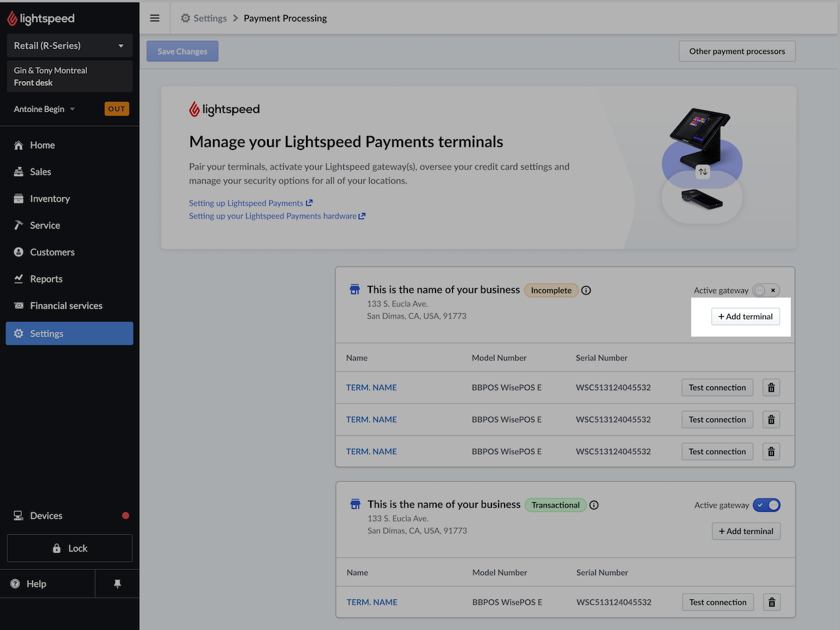Pin the sidebar using pin icon
840x630 pixels.
(x=118, y=584)
